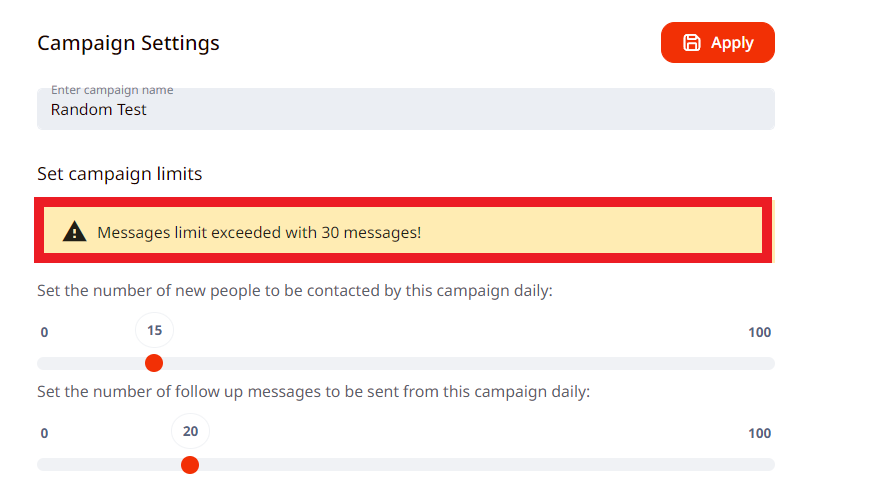The width and height of the screenshot is (881, 500).
Task: Click the value bubble showing 20
Action: pos(191,432)
